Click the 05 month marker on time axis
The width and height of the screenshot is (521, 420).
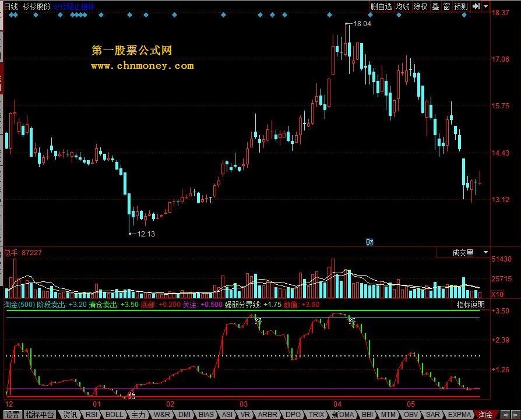coord(411,404)
